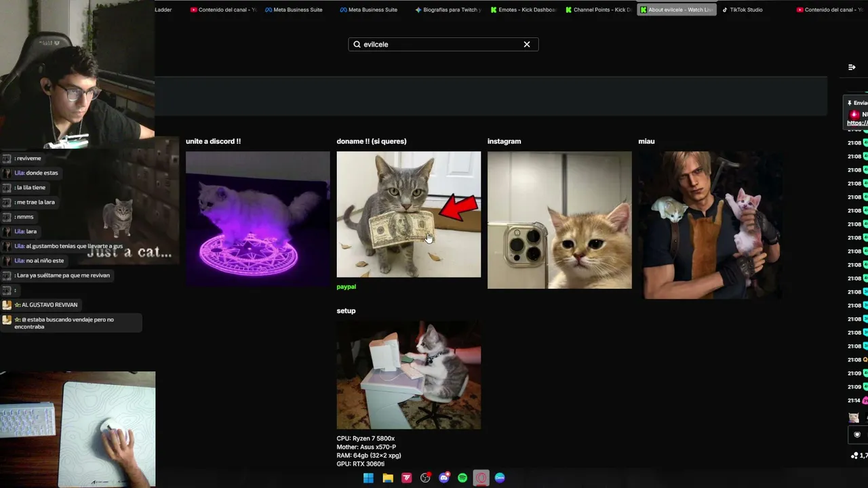Click the 'setup' panel heading
The width and height of the screenshot is (868, 488).
coord(347,310)
